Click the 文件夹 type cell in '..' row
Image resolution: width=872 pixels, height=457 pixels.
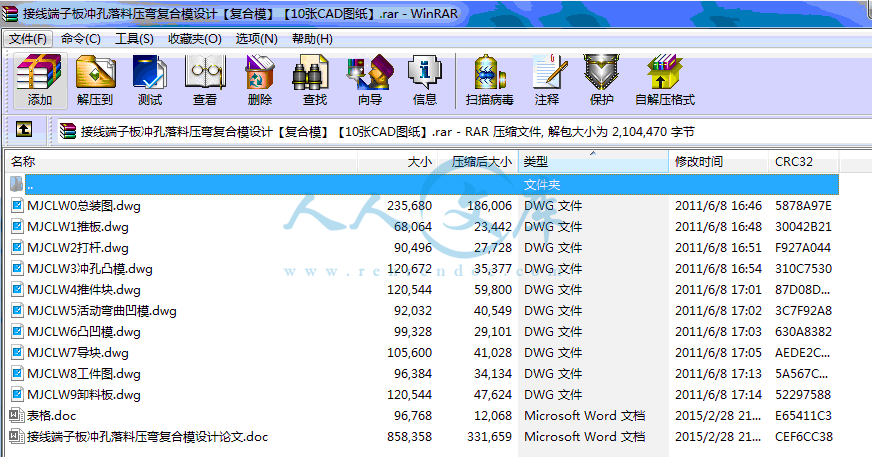pos(542,185)
